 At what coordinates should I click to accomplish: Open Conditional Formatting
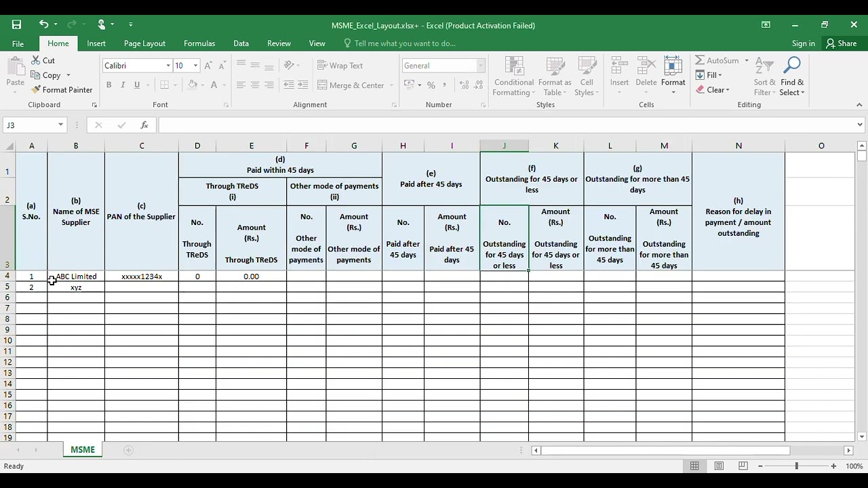[x=514, y=77]
